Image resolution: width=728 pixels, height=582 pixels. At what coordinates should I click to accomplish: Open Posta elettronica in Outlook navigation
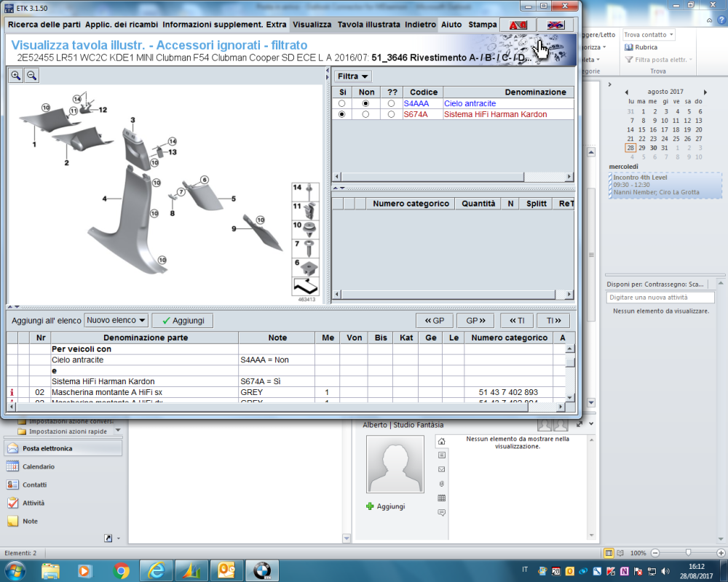[63, 448]
